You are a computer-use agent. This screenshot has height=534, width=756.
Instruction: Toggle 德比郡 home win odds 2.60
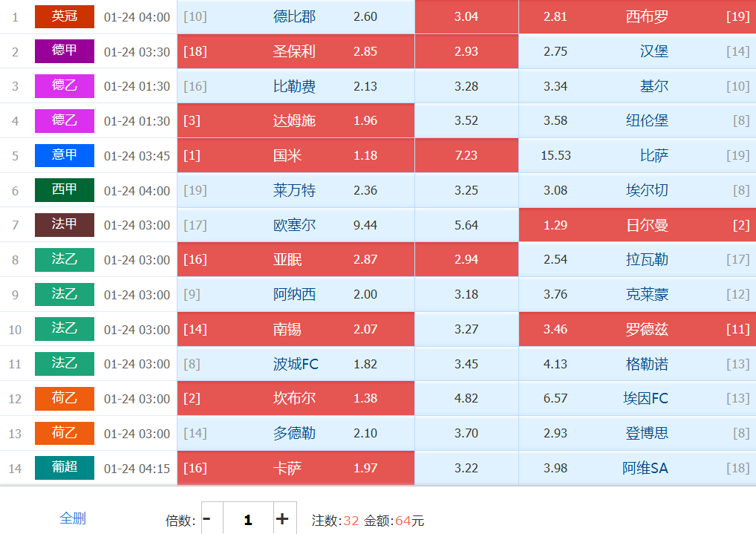296,16
